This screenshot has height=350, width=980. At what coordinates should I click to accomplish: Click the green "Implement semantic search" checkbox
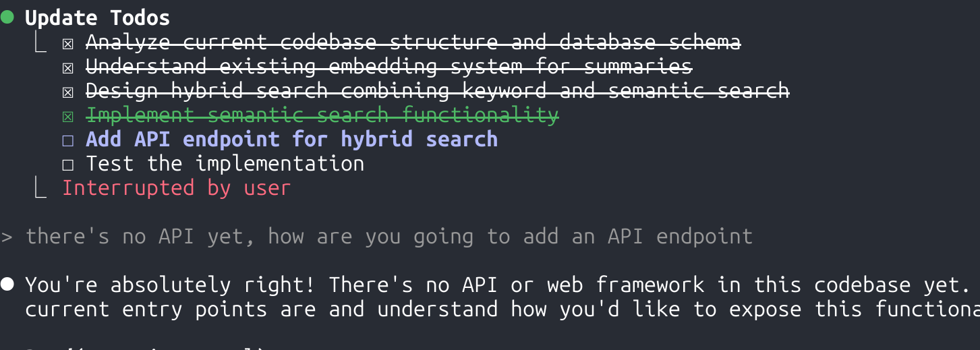(67, 116)
